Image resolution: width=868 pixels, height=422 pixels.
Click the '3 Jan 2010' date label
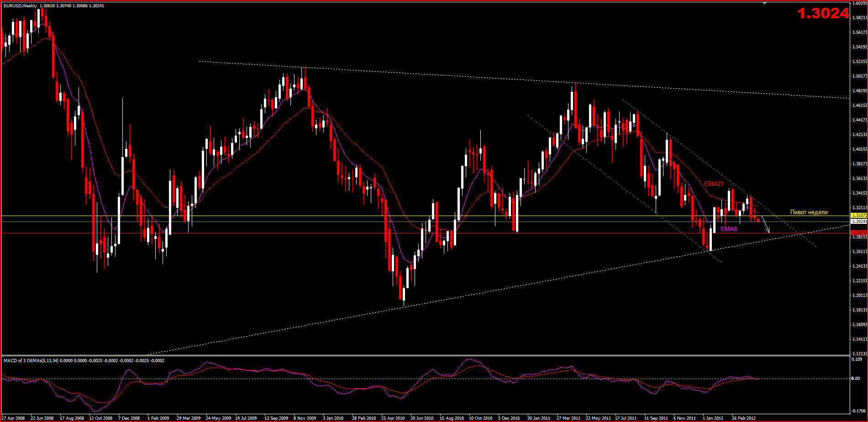click(333, 418)
